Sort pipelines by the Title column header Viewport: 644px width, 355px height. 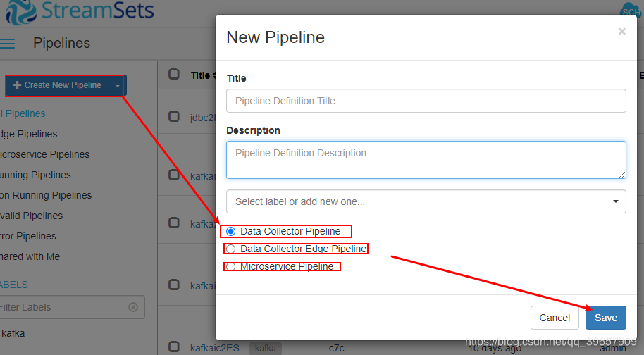point(203,75)
